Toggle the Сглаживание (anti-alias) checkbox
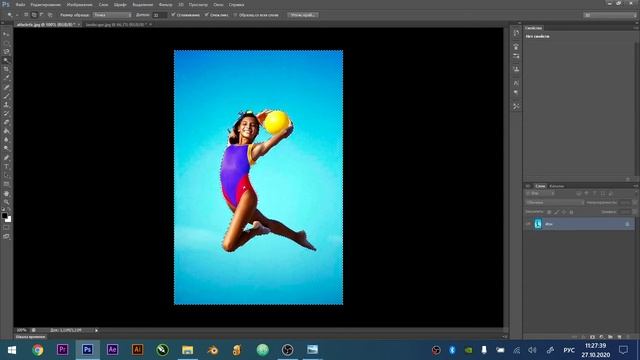The image size is (640, 360). coord(173,15)
